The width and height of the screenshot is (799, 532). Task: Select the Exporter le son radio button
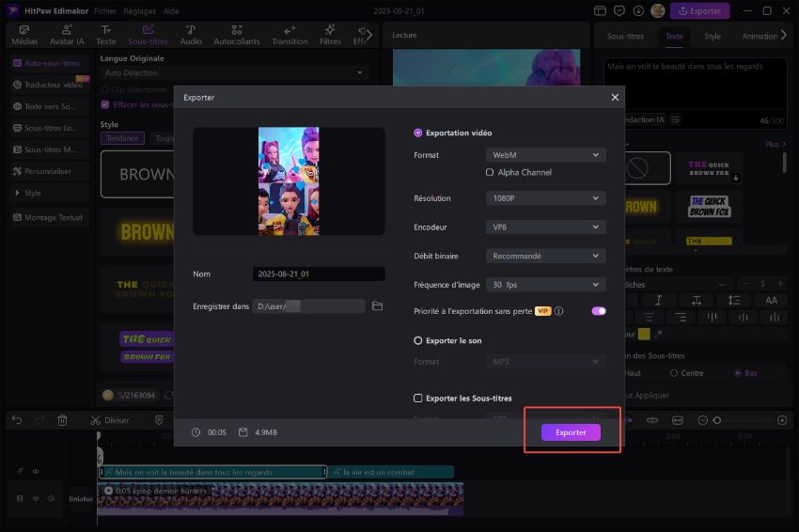(418, 340)
